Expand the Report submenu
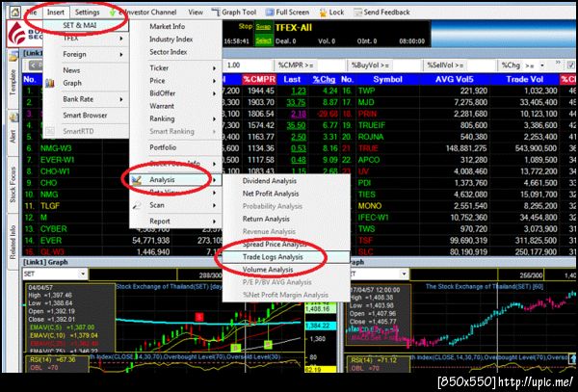Screen dimensions: 578x392 tap(175, 222)
